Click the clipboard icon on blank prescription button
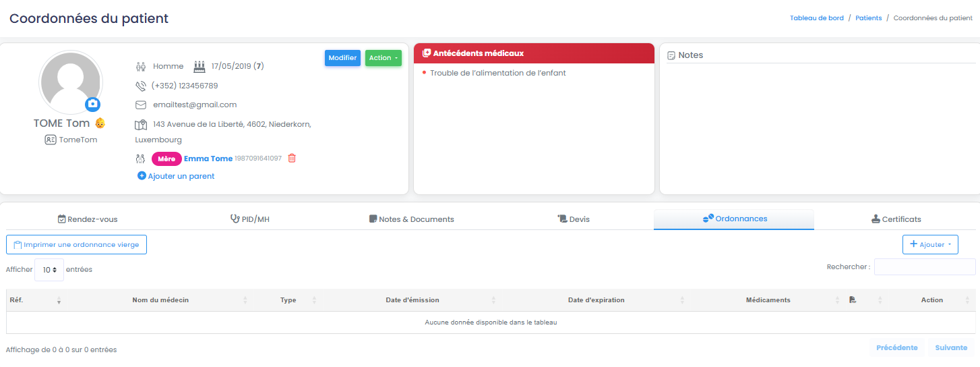The width and height of the screenshot is (980, 367). 18,245
